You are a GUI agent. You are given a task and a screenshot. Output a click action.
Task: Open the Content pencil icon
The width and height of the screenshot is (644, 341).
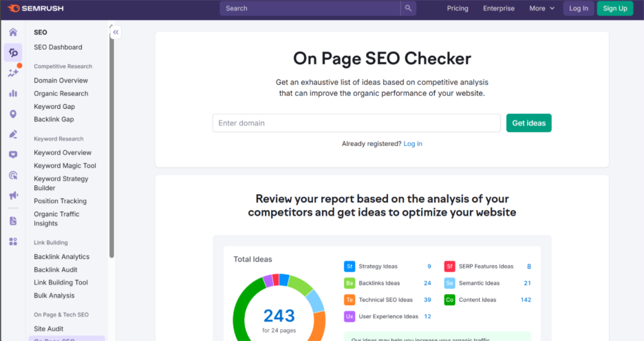click(12, 134)
